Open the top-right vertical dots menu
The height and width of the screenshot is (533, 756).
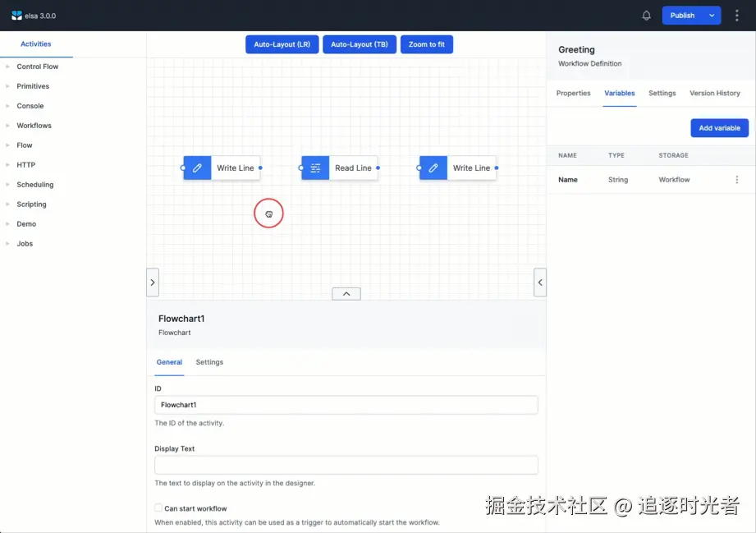click(x=736, y=16)
